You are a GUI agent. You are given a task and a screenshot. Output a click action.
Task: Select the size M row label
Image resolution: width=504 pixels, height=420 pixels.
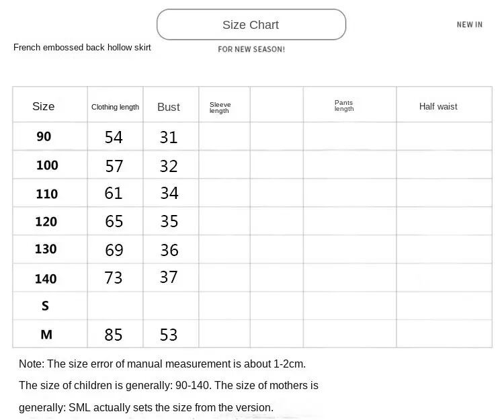coord(46,334)
